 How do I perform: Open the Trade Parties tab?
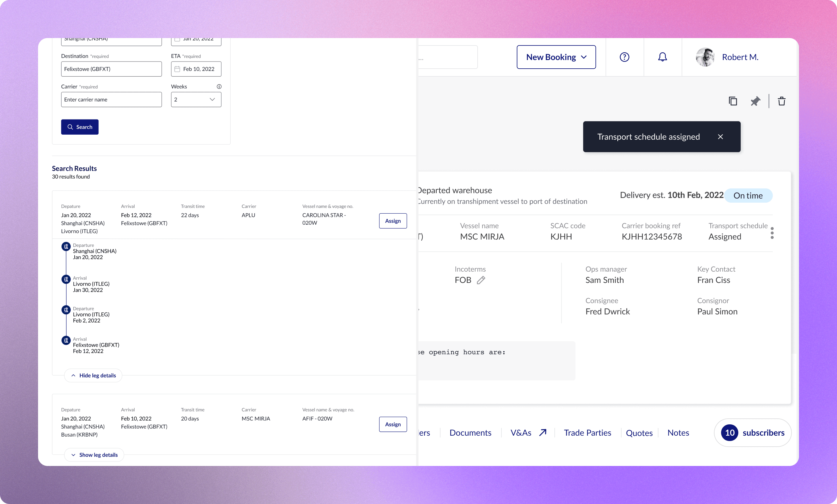click(x=587, y=433)
